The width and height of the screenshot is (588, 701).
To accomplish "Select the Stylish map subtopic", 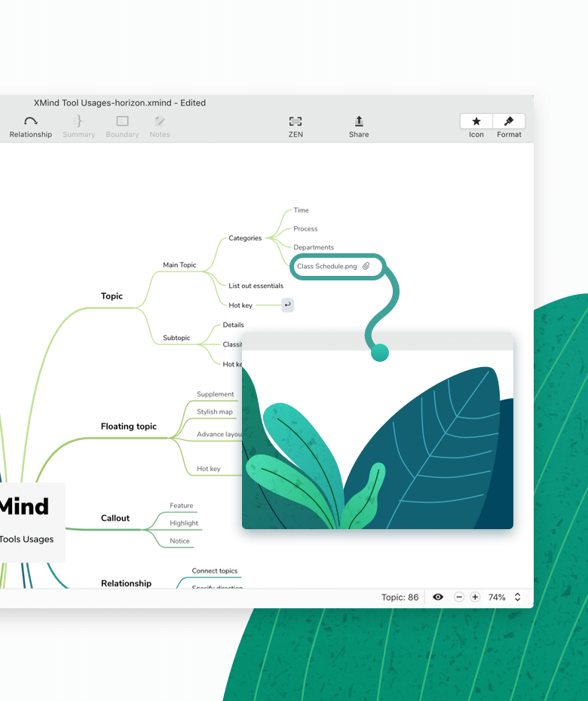I will [x=215, y=412].
